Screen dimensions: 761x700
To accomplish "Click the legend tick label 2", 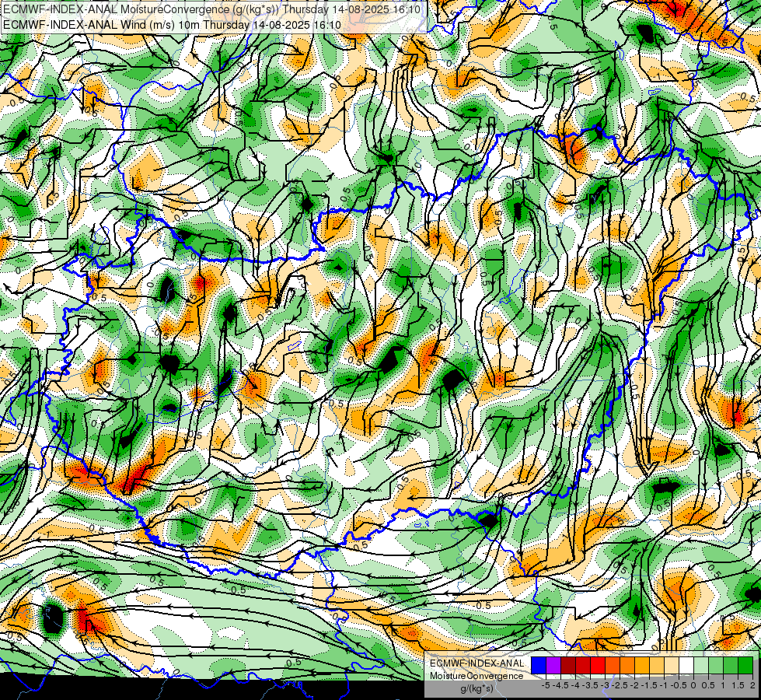I will tap(752, 685).
